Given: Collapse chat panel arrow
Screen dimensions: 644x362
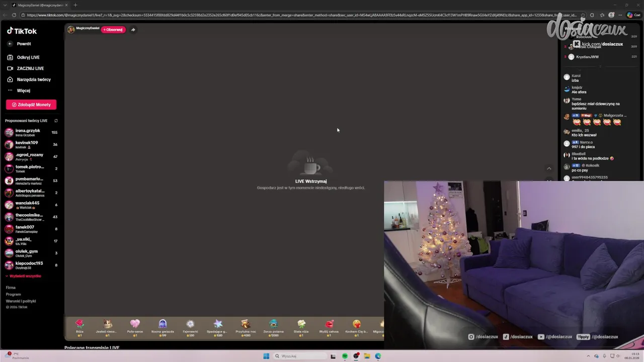Looking at the screenshot, I should tap(549, 168).
